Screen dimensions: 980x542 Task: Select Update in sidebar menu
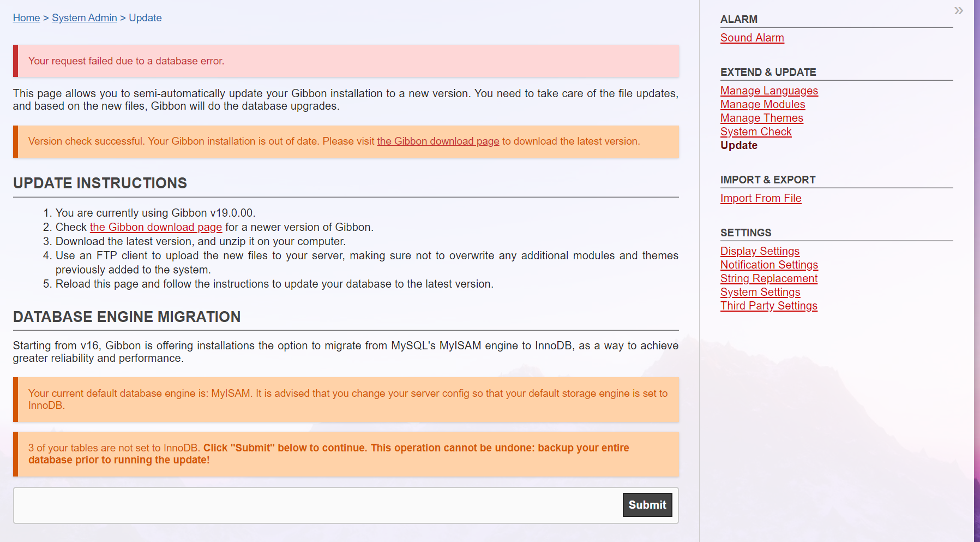[x=738, y=145]
